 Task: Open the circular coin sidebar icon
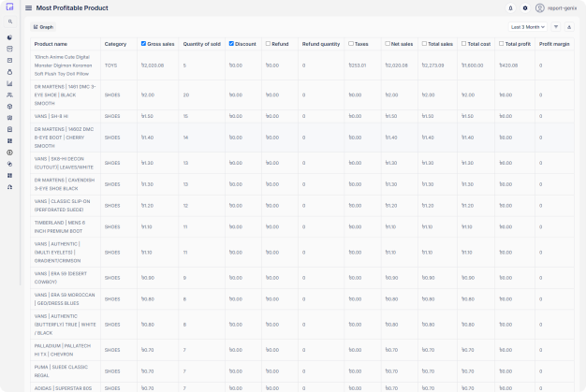9,152
